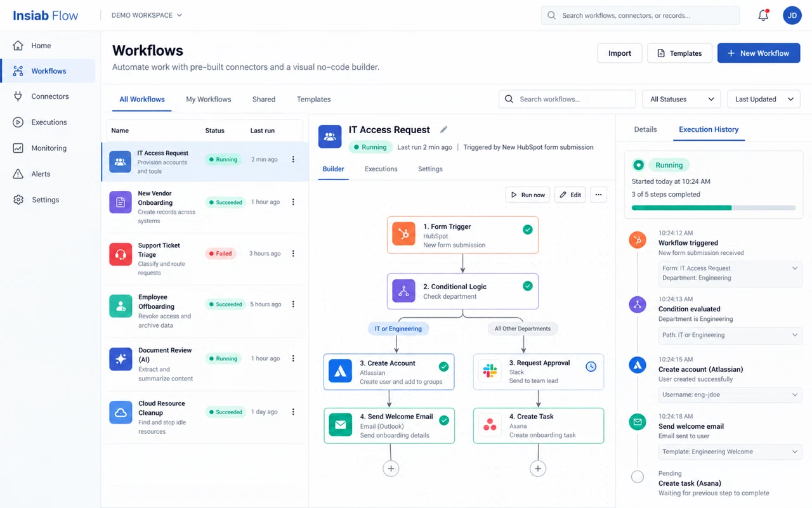Switch to the Shared tab
The width and height of the screenshot is (812, 508).
tap(263, 100)
